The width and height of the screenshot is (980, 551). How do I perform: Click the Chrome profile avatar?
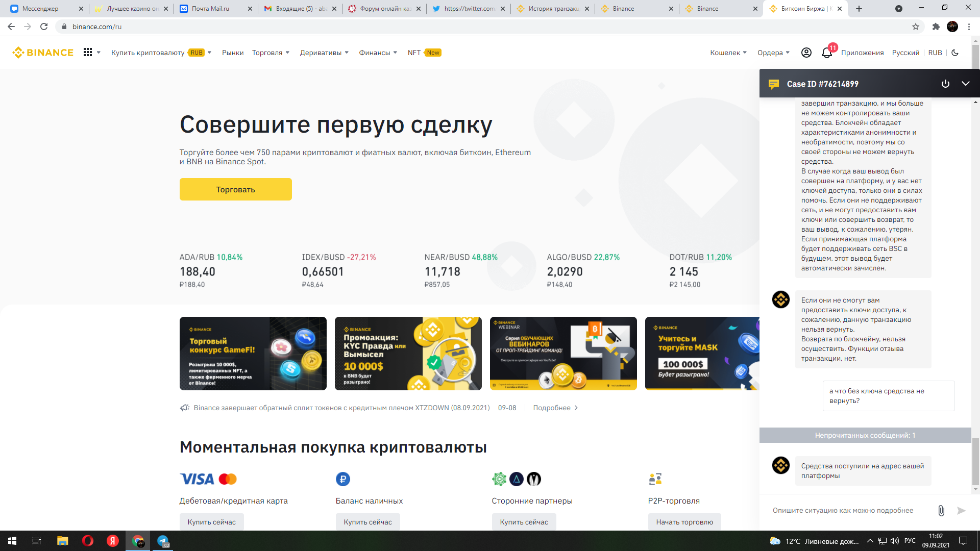click(952, 27)
